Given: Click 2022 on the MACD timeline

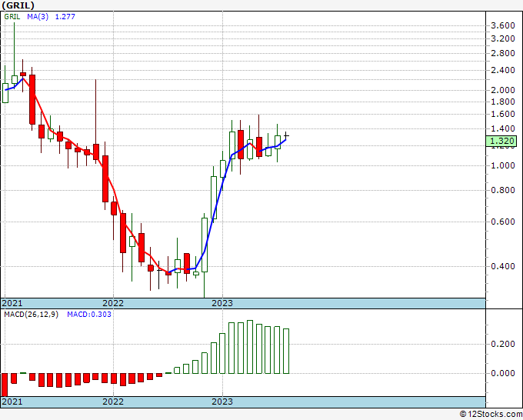Looking at the screenshot, I should (x=113, y=402).
